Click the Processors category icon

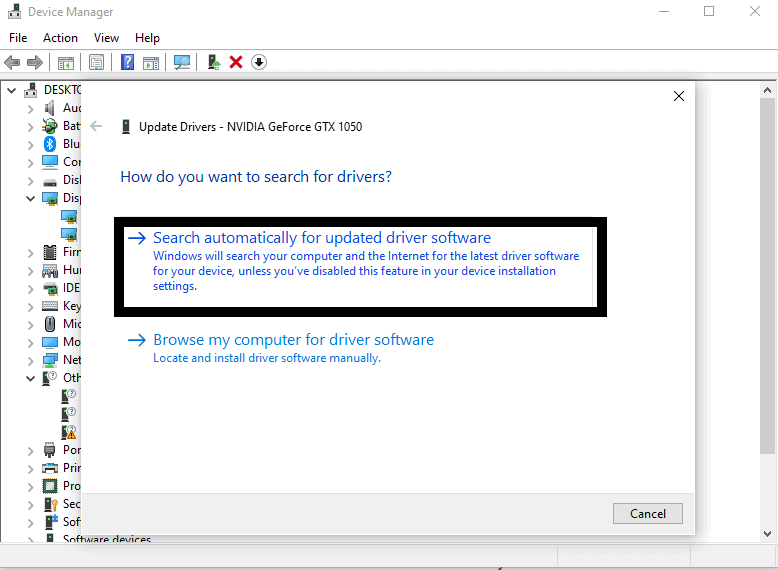tap(50, 486)
